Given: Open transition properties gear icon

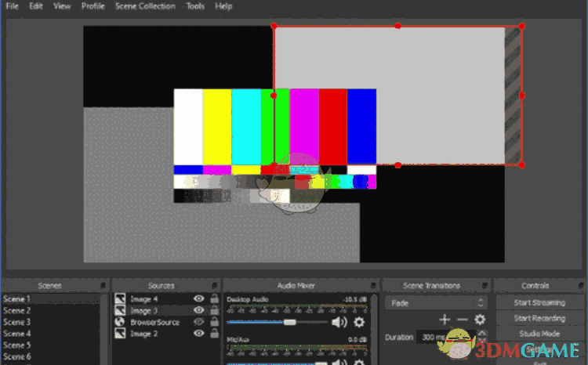Looking at the screenshot, I should (480, 320).
